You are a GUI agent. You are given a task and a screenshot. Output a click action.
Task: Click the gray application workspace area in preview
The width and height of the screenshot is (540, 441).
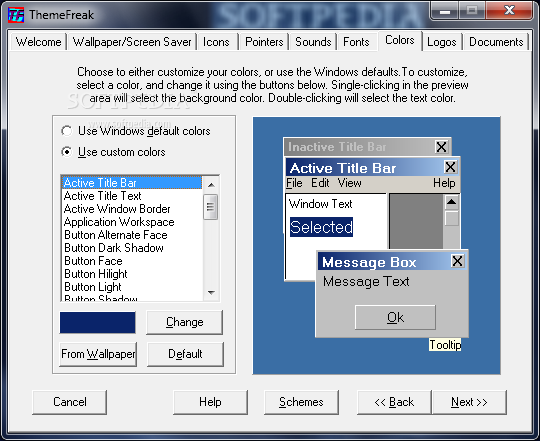tap(416, 221)
